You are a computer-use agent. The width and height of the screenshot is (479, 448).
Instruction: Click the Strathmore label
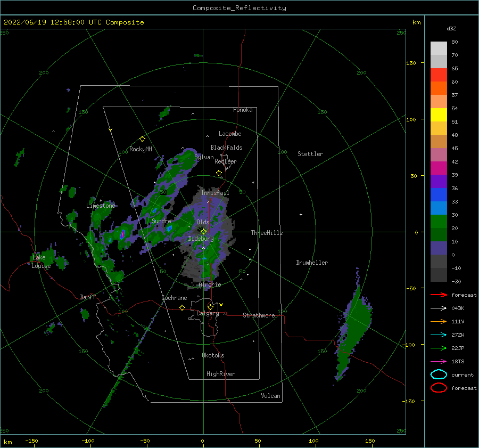pyautogui.click(x=259, y=315)
